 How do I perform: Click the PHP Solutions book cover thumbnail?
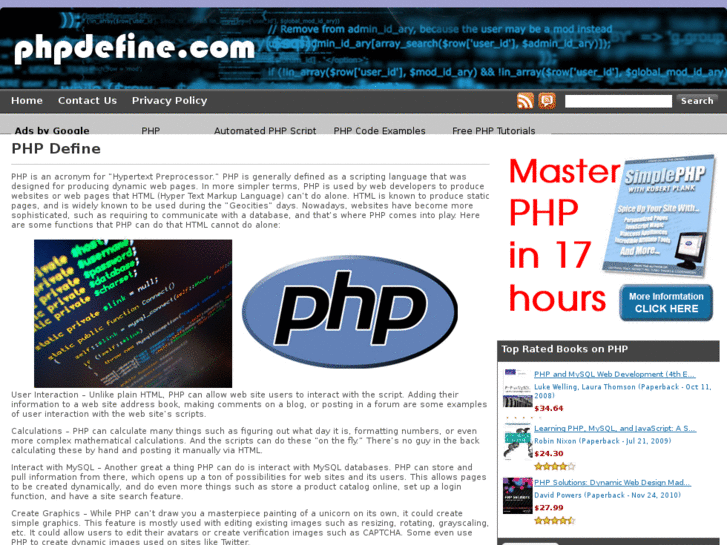pos(517,496)
